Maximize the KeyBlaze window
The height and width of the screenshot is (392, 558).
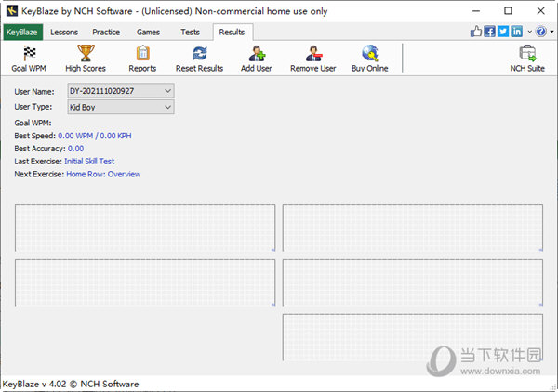pyautogui.click(x=508, y=11)
